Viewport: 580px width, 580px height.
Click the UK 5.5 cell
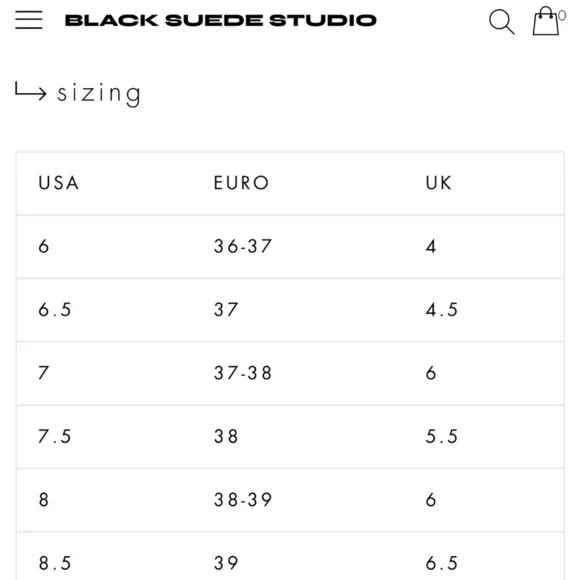tap(442, 436)
